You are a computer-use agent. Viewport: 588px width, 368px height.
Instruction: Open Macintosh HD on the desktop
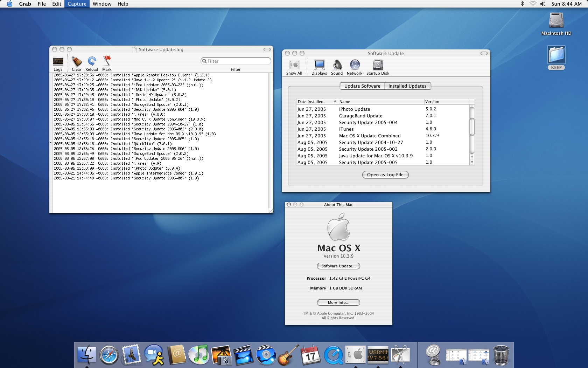point(556,24)
